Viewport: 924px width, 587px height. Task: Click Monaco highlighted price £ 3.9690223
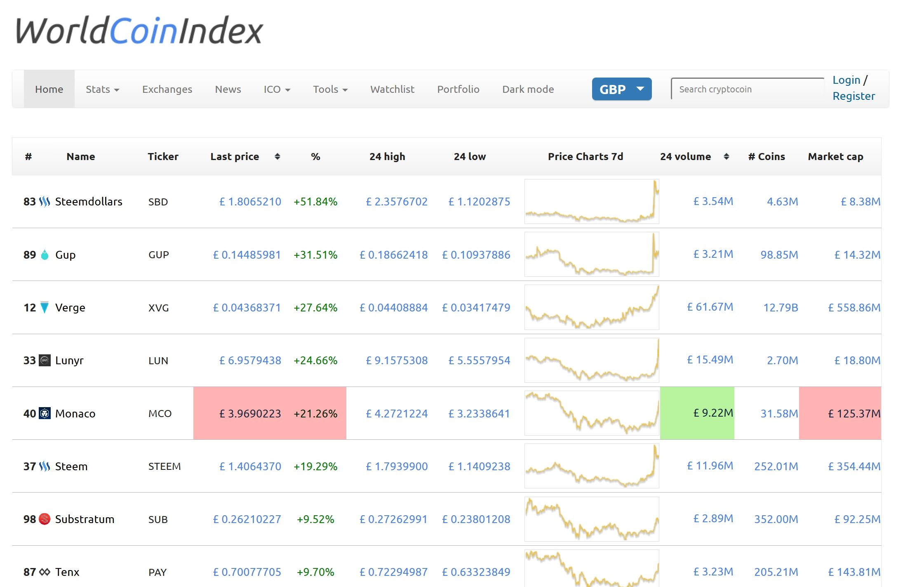click(250, 413)
